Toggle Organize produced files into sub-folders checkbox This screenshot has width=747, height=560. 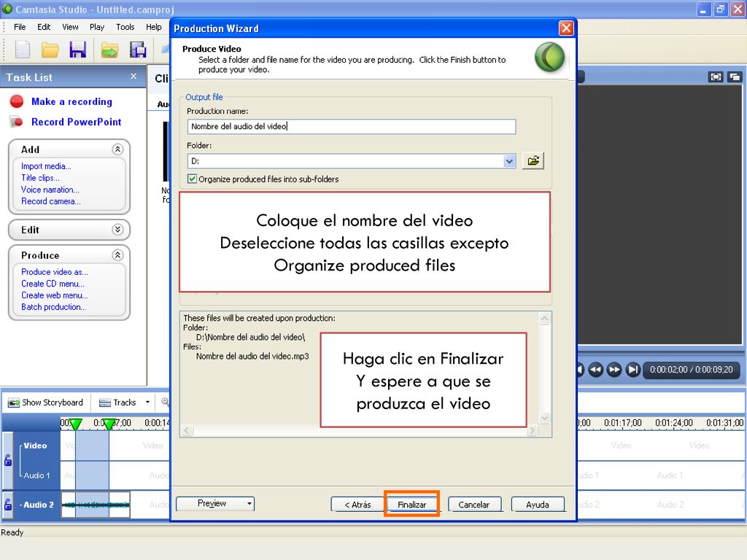(192, 179)
